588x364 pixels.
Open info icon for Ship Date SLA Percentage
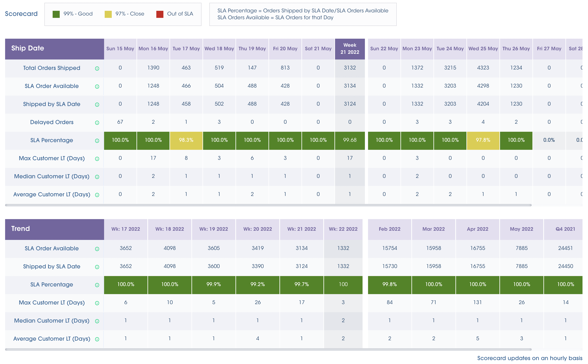[97, 141]
